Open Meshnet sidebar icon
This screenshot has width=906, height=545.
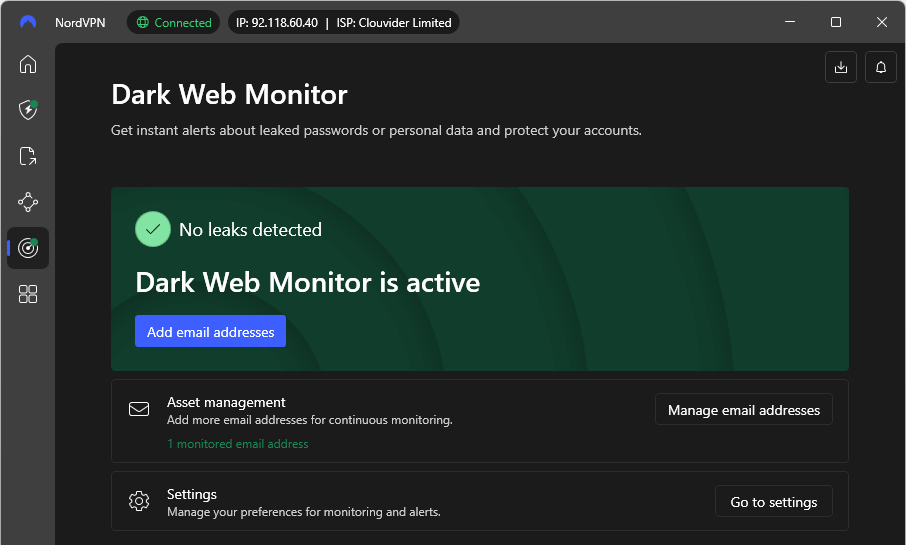click(x=28, y=202)
